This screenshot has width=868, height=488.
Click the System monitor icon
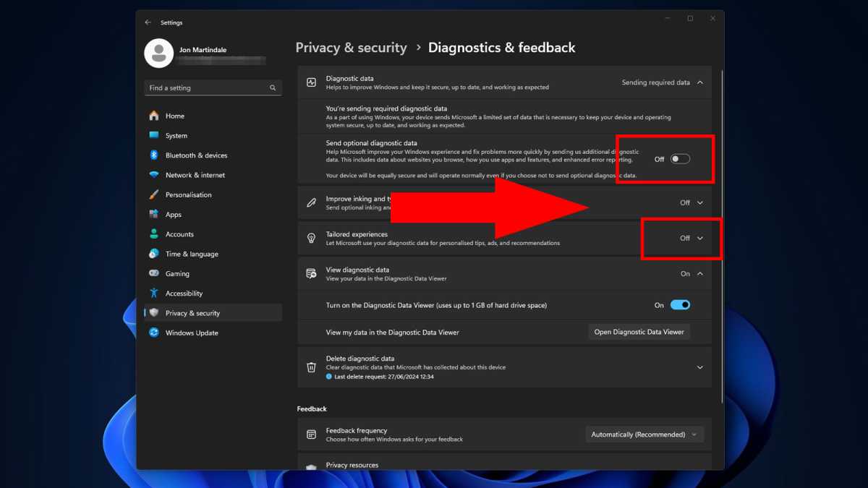[154, 135]
